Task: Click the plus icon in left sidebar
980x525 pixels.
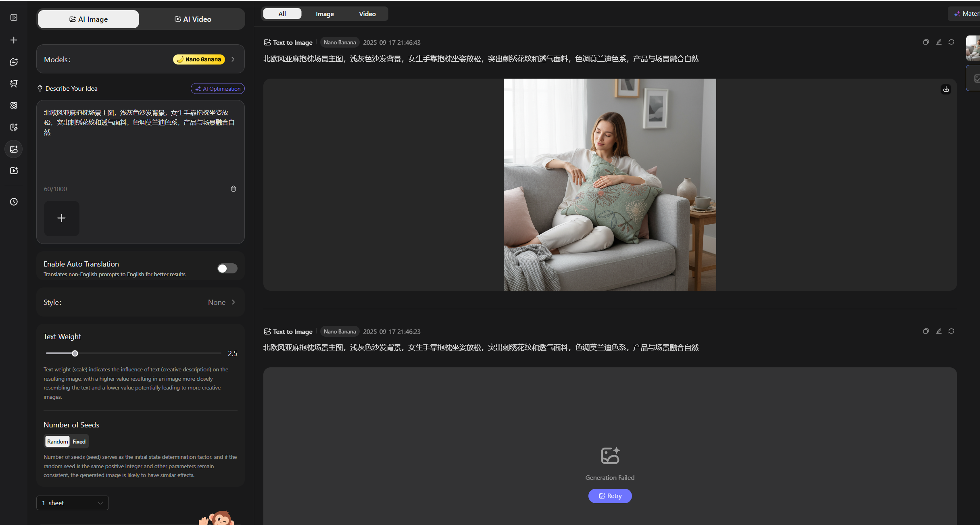Action: pyautogui.click(x=14, y=40)
